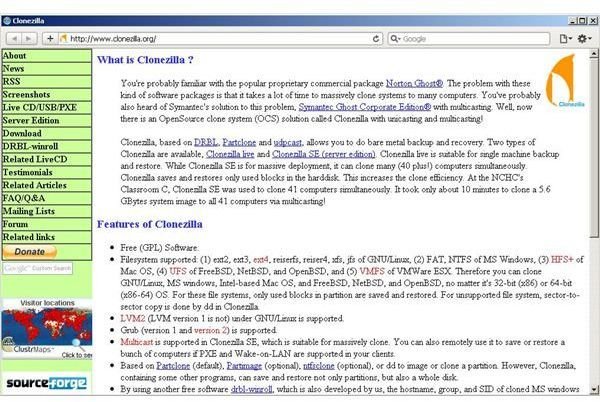Open the page menu icon in toolbar
The image size is (600, 402).
[565, 39]
